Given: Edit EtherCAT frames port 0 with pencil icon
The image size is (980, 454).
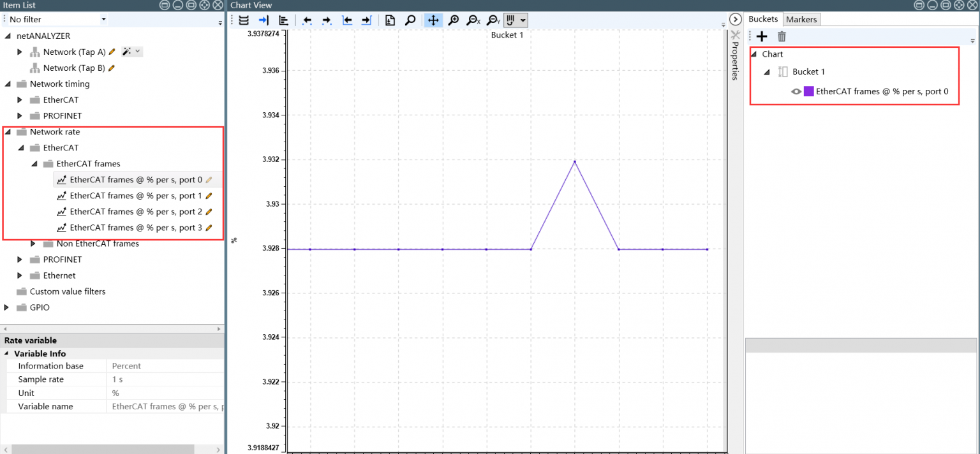Looking at the screenshot, I should 207,179.
